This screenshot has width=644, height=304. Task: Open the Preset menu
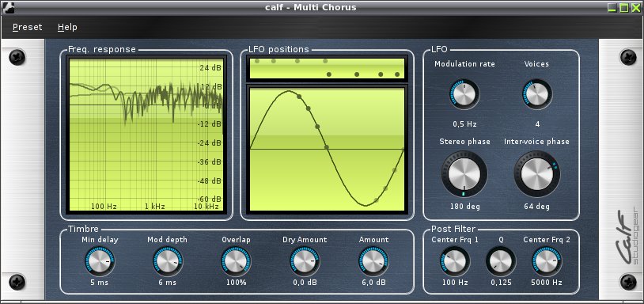(27, 27)
